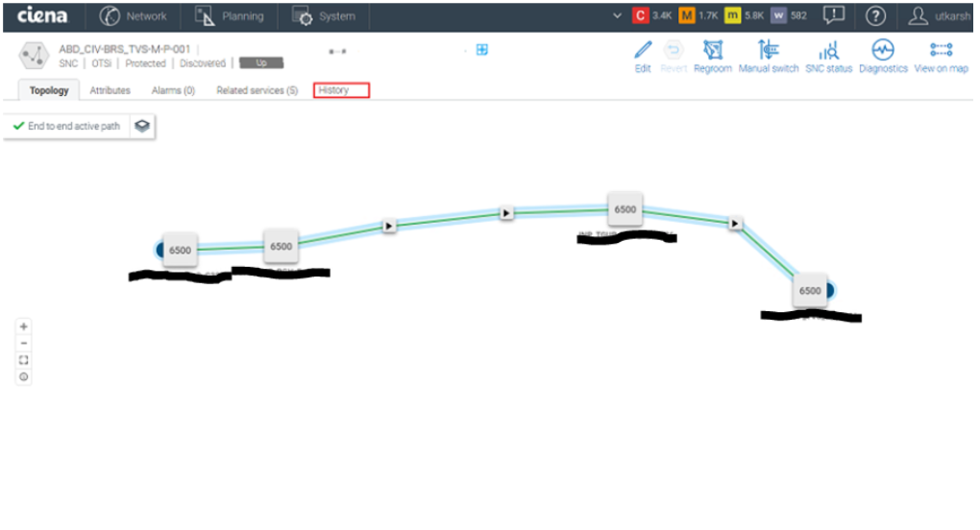Open the notifications speech bubble icon
This screenshot has width=980, height=530.
click(834, 15)
